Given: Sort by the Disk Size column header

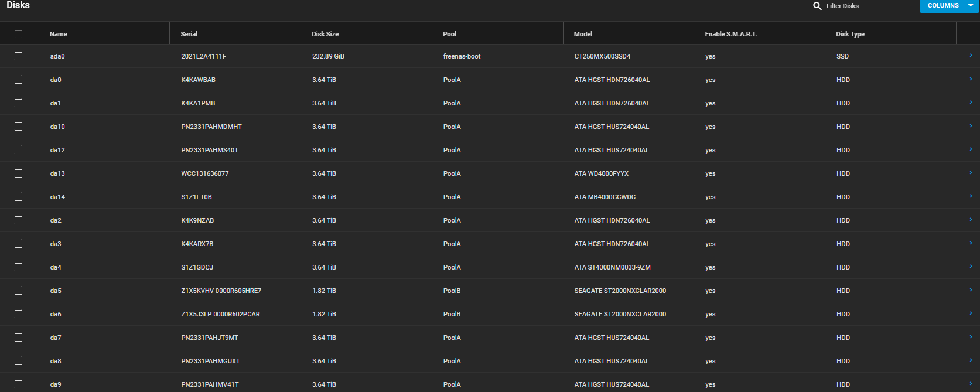Looking at the screenshot, I should pyautogui.click(x=325, y=34).
